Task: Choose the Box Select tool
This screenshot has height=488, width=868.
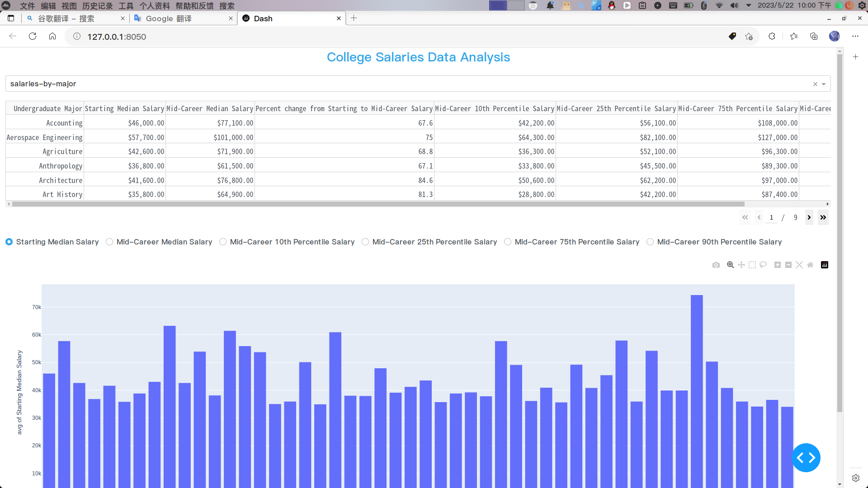Action: tap(752, 265)
